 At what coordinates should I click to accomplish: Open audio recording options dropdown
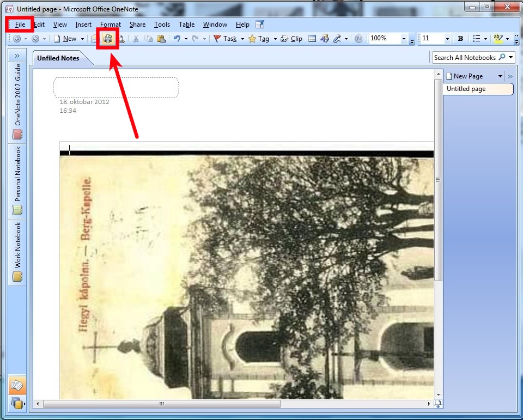coord(346,39)
